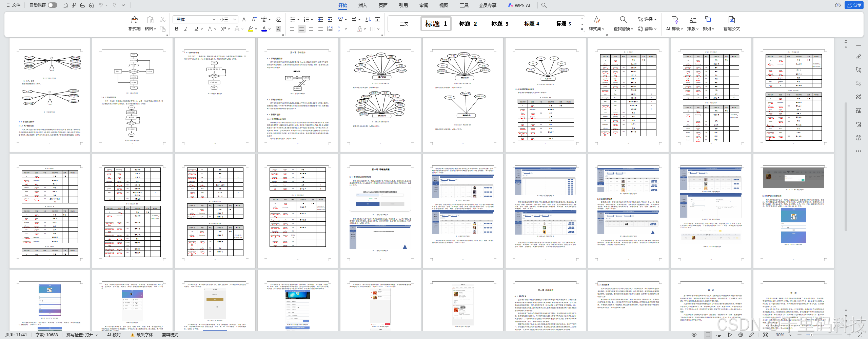Switch to web layout globe icon
868x339 pixels.
click(x=741, y=335)
